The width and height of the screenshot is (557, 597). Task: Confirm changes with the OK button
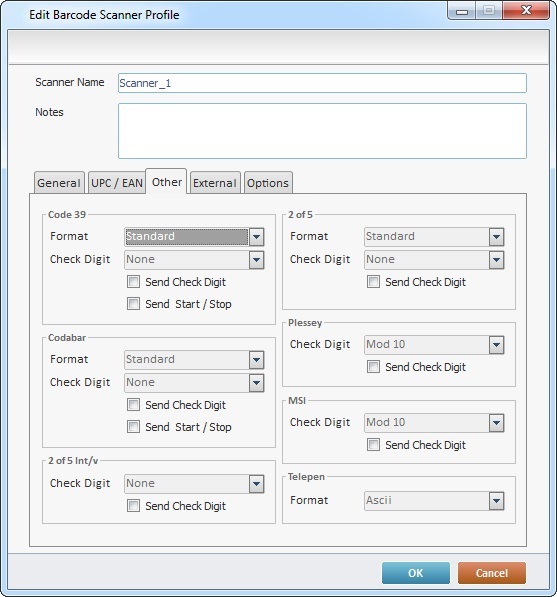click(x=416, y=573)
